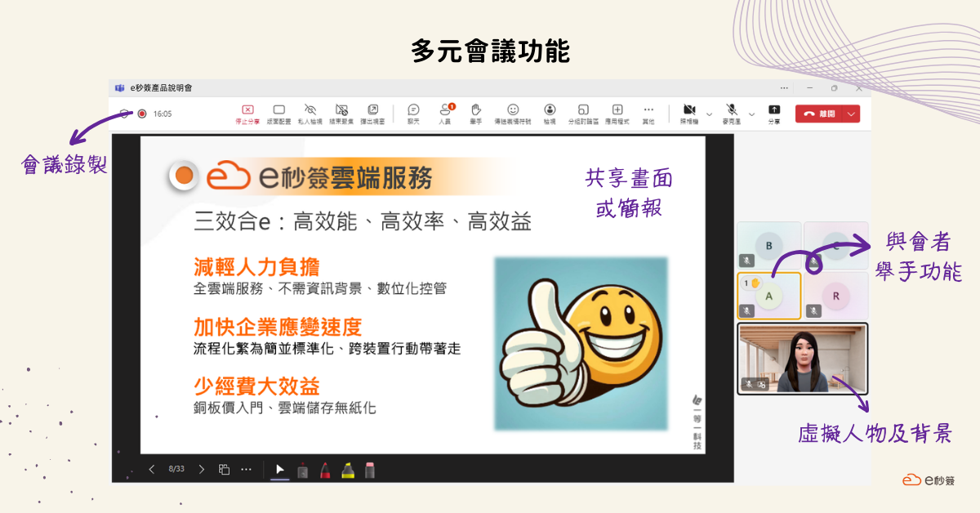Click slide heading 少經費大效益

pos(256,386)
